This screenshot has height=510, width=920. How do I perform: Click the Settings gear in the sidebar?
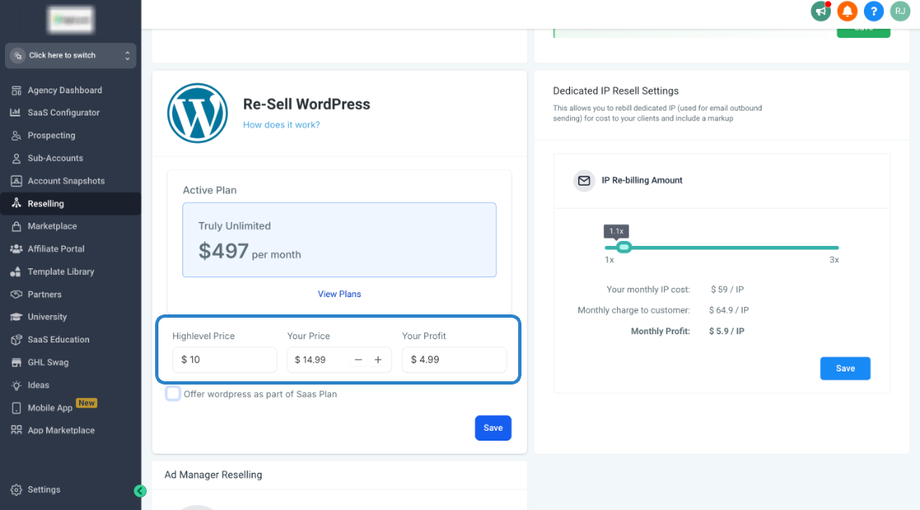click(17, 490)
